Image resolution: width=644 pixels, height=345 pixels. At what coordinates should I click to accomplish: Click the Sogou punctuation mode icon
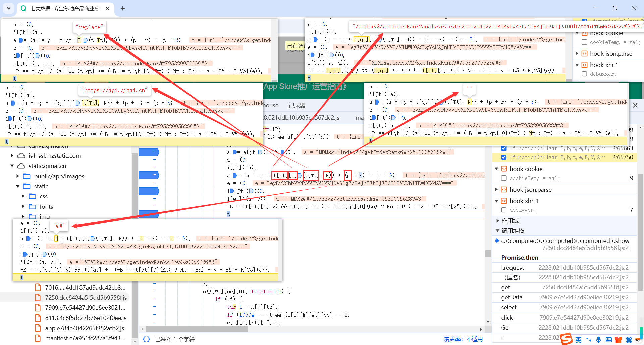coord(588,340)
